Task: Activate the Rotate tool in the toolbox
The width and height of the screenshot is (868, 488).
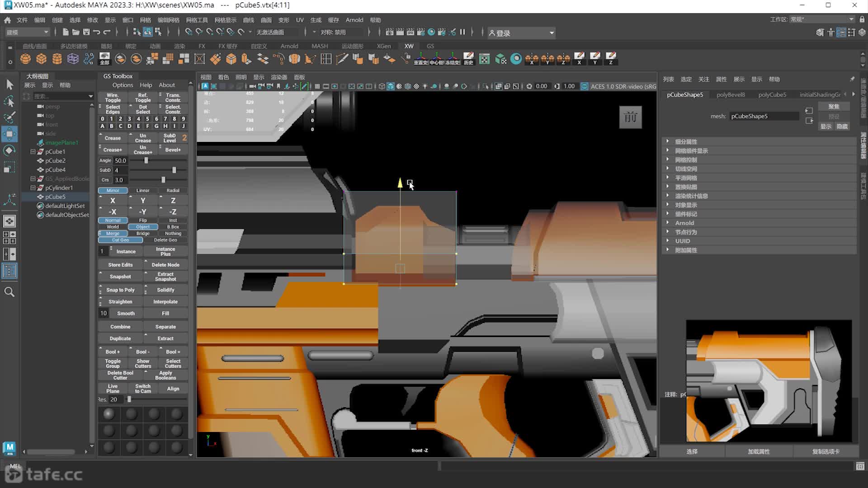Action: tap(9, 150)
